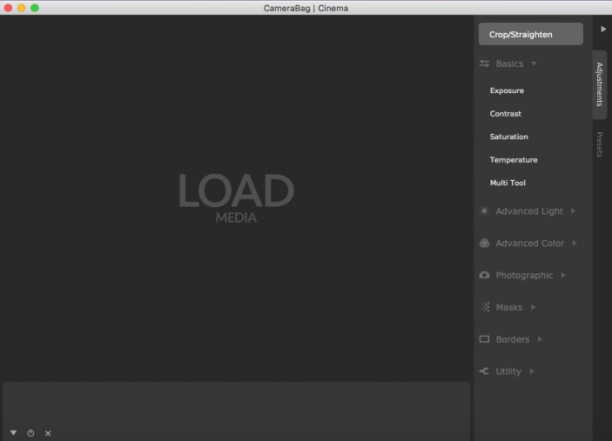Click the yellow minimize window button
The width and height of the screenshot is (612, 441).
[x=21, y=8]
